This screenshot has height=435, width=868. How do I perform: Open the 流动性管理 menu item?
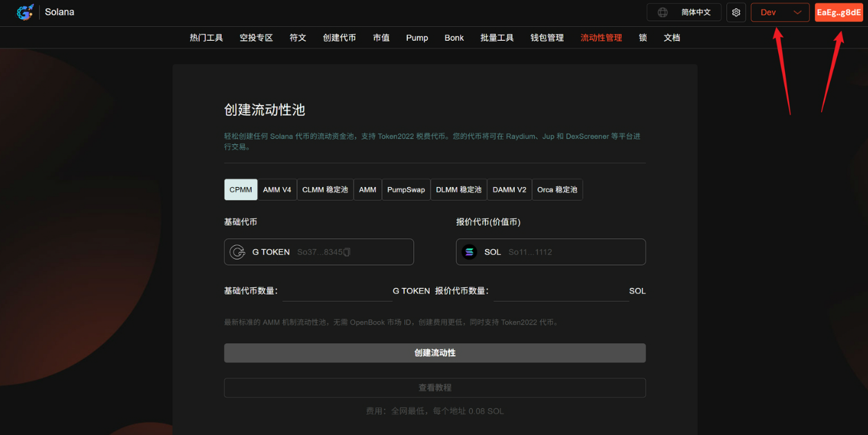(601, 37)
